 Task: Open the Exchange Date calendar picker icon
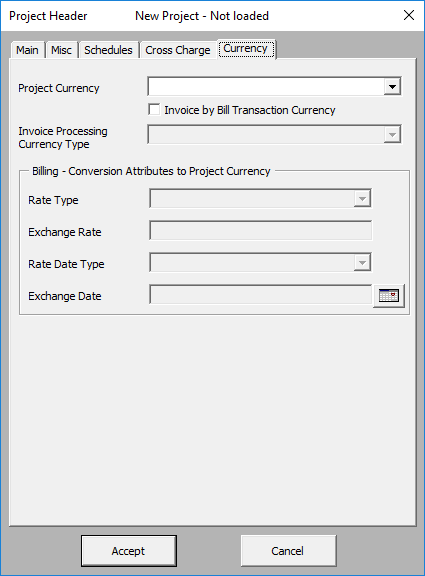coord(389,295)
